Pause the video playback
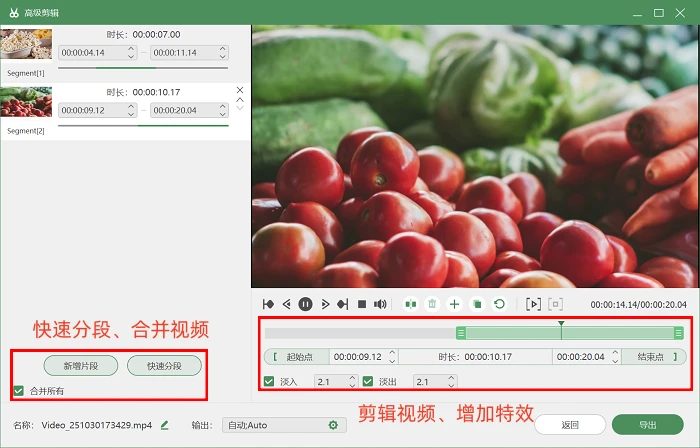The width and height of the screenshot is (700, 448). 305,304
